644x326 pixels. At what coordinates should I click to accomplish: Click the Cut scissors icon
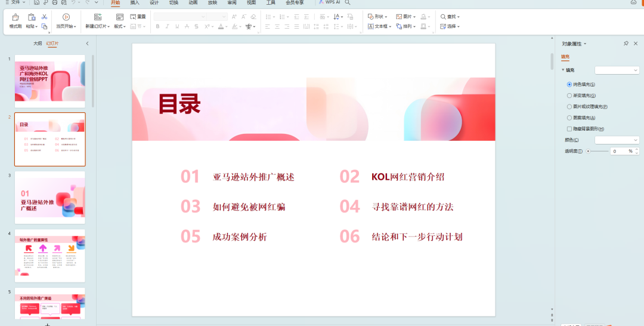coord(44,17)
